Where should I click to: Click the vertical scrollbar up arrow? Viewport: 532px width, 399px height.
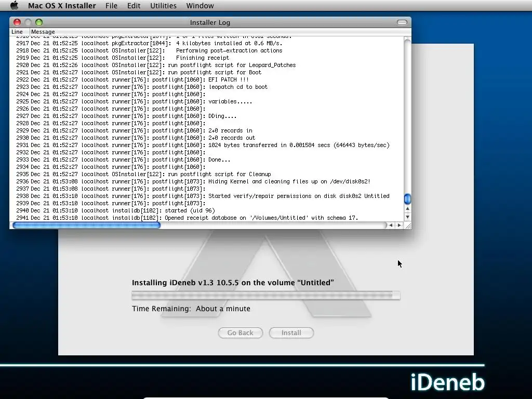[407, 209]
